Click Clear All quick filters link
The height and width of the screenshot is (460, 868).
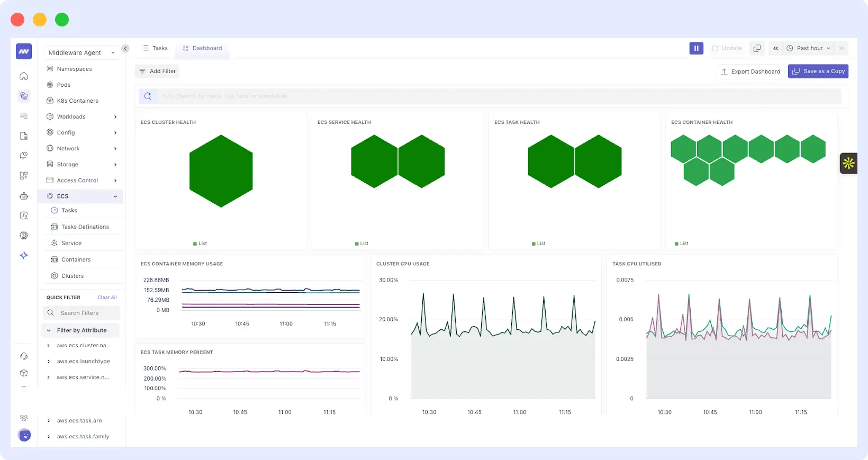[107, 297]
